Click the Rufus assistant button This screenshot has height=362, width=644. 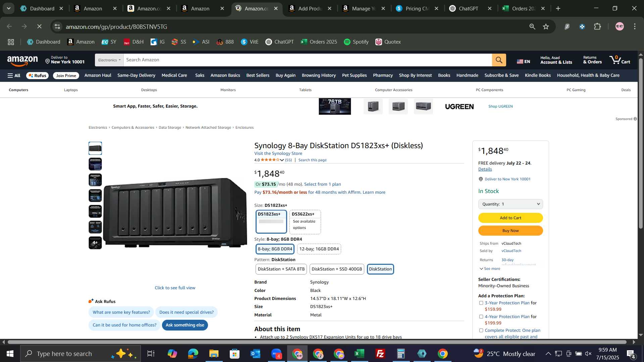click(37, 75)
